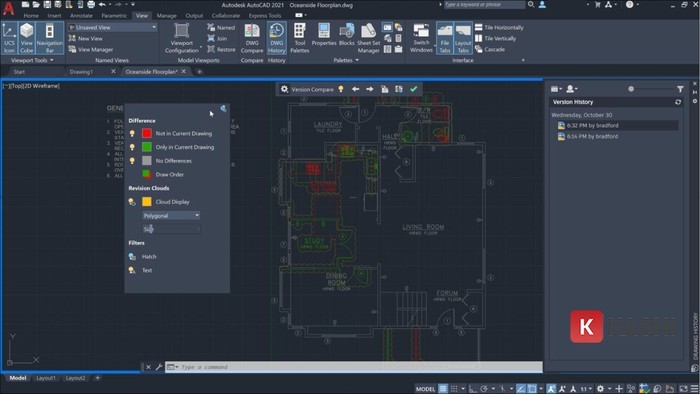Click Join viewports
Screen dimensions: 700x394
click(217, 38)
